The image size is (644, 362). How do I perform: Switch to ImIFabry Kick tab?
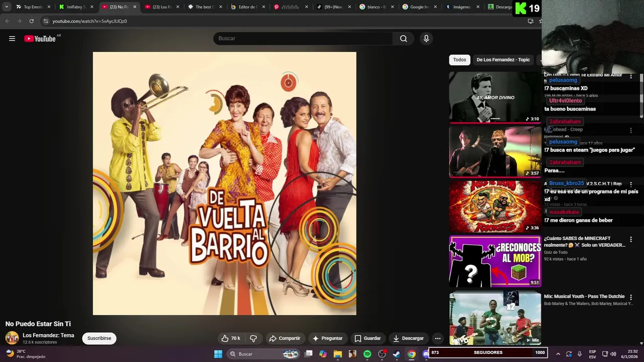tap(75, 7)
